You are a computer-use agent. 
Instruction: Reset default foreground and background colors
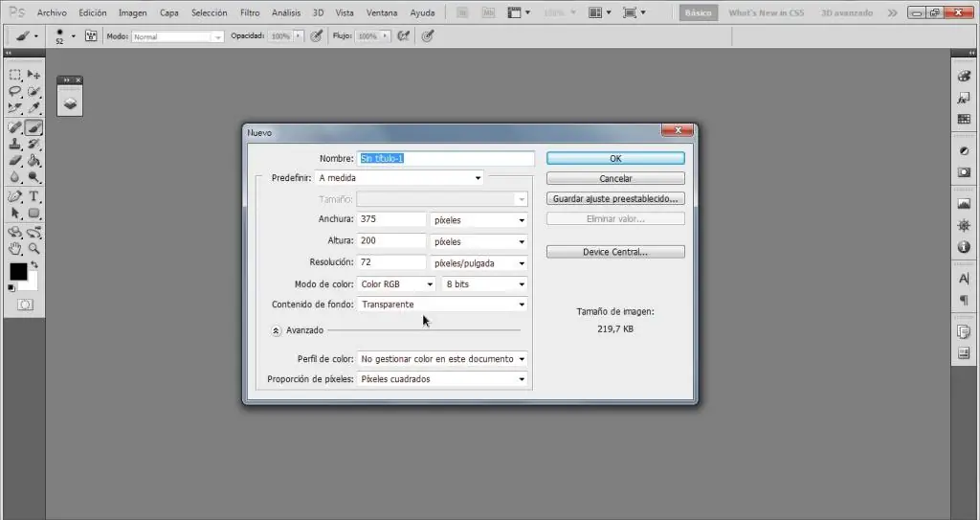[11, 288]
